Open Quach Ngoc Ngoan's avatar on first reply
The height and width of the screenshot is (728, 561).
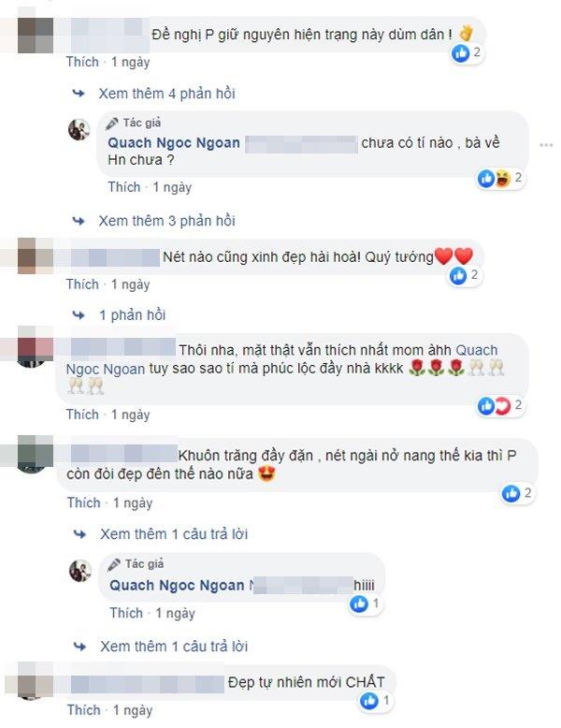click(x=79, y=129)
